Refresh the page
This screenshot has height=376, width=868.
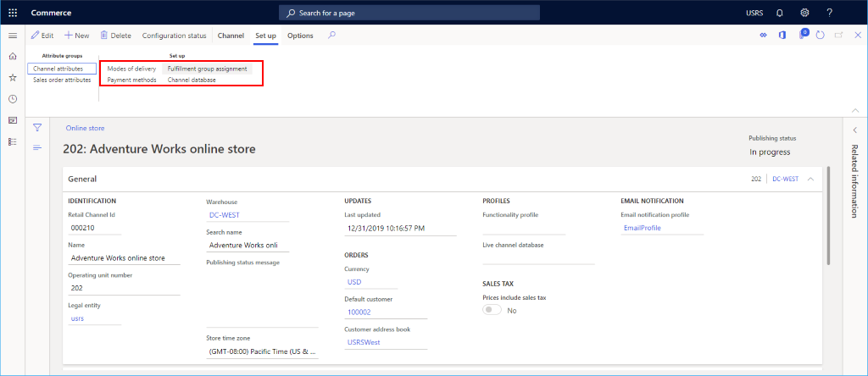tap(821, 35)
